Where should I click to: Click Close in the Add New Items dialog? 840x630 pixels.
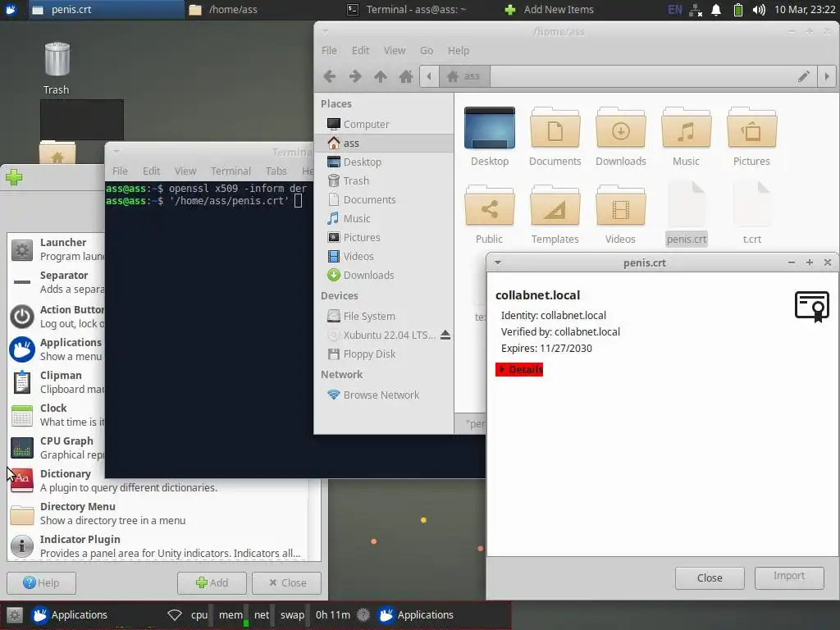(x=286, y=583)
